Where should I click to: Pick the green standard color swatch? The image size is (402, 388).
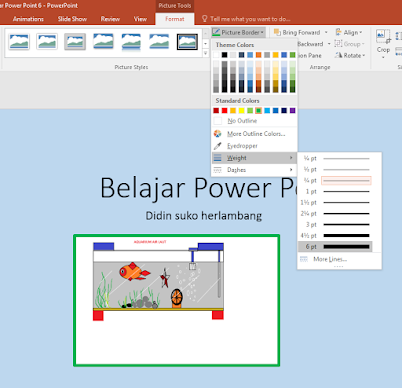pos(258,110)
